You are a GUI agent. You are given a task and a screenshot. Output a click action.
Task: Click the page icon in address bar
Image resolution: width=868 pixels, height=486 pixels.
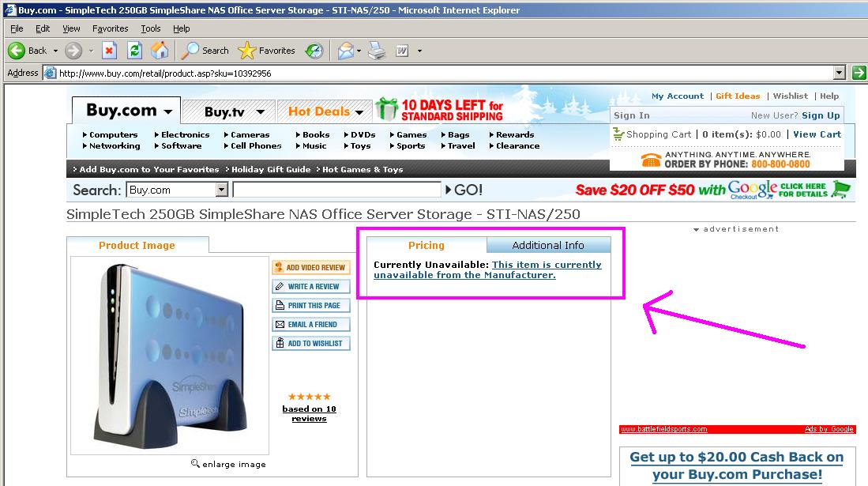[51, 73]
